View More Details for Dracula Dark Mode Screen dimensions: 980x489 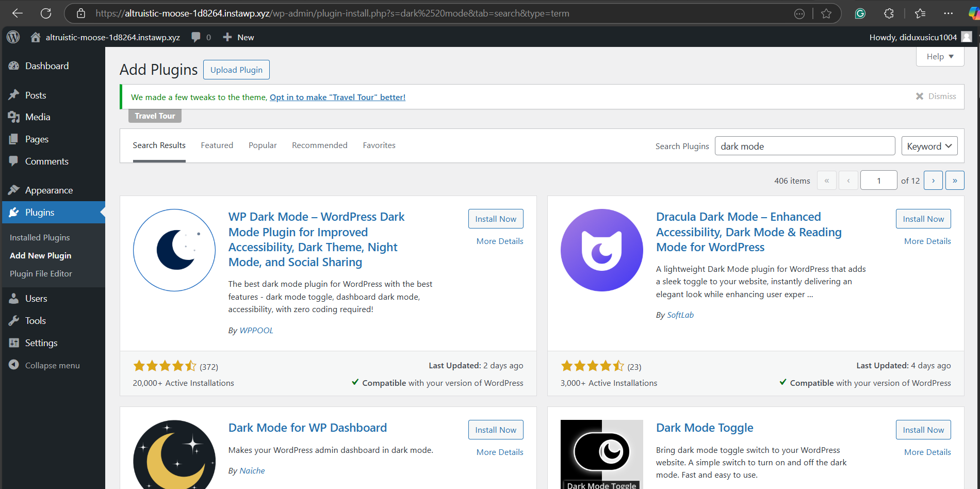(x=927, y=241)
